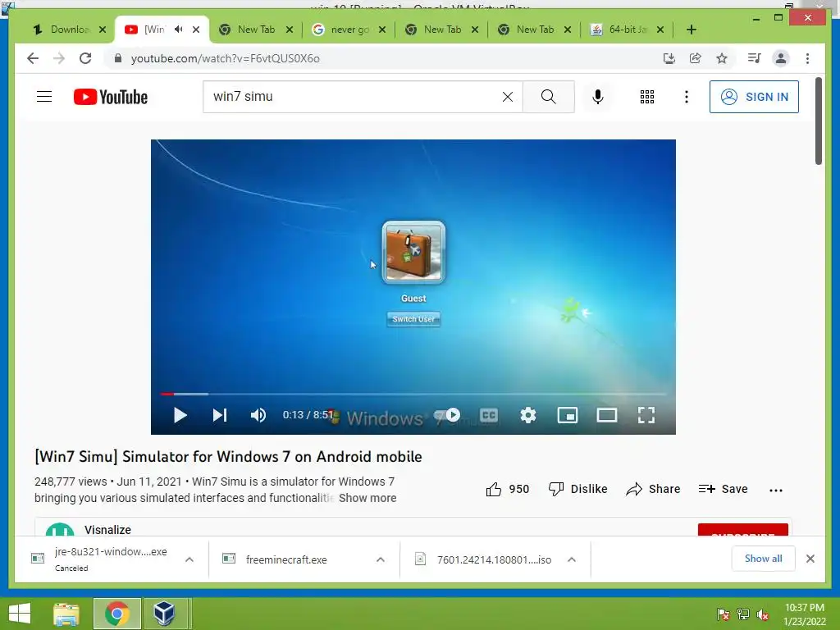840x630 pixels.
Task: Submit search with magnifier button
Action: pos(548,97)
